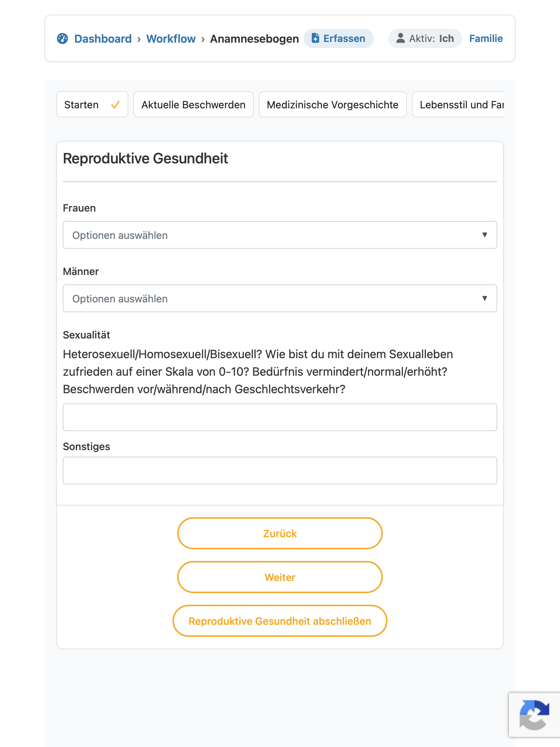This screenshot has width=560, height=747.
Task: Switch to Medizinische Vorgeschichte tab
Action: click(333, 104)
